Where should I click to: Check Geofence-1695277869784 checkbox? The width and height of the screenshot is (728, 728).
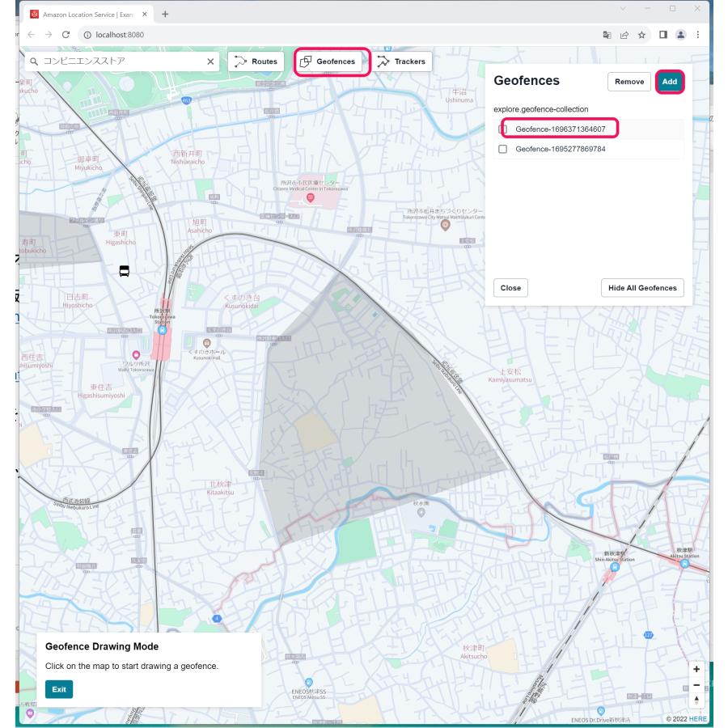(x=503, y=149)
